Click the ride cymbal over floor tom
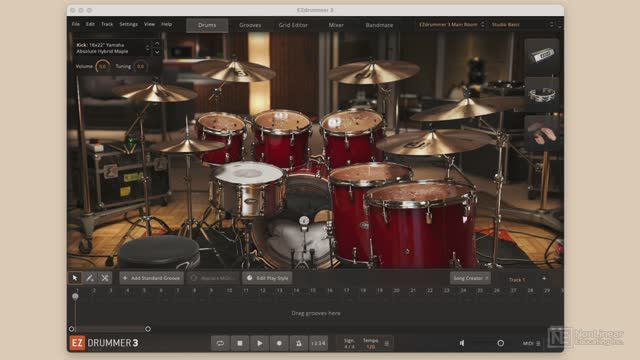The image size is (640, 360). tap(435, 142)
